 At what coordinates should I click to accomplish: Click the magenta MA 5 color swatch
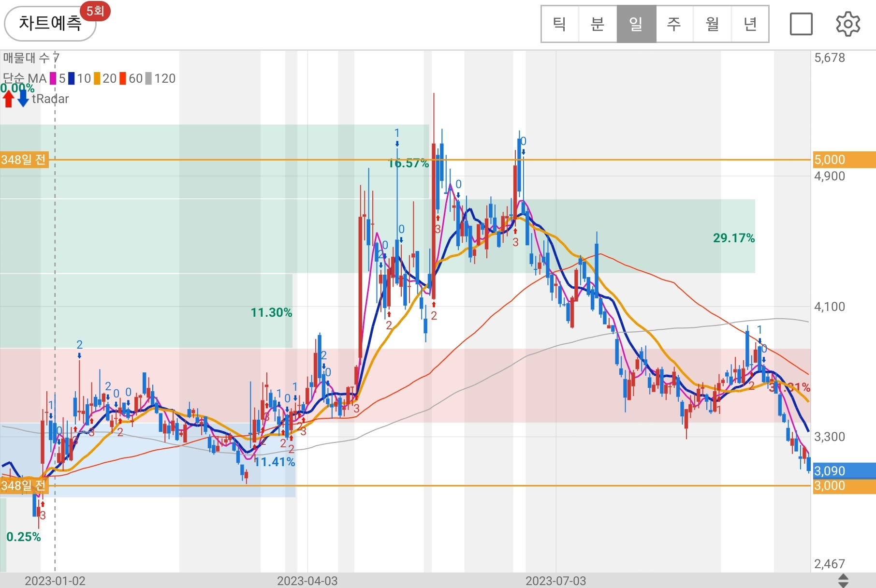pyautogui.click(x=53, y=78)
